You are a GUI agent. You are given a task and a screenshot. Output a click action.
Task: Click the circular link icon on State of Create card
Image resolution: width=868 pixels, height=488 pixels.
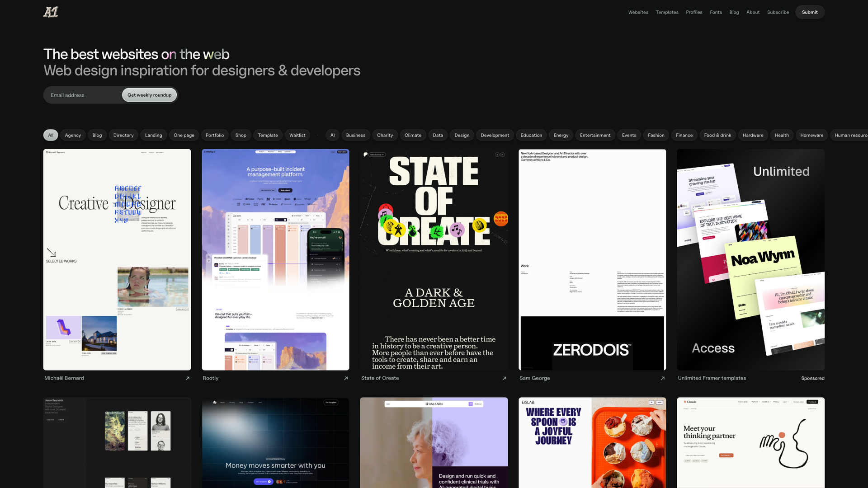point(503,155)
